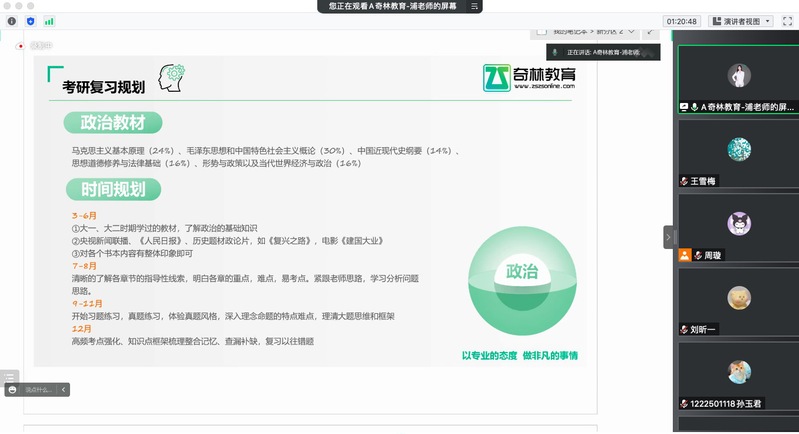Click the meeting info icon at top-left
799x434 pixels.
click(12, 21)
